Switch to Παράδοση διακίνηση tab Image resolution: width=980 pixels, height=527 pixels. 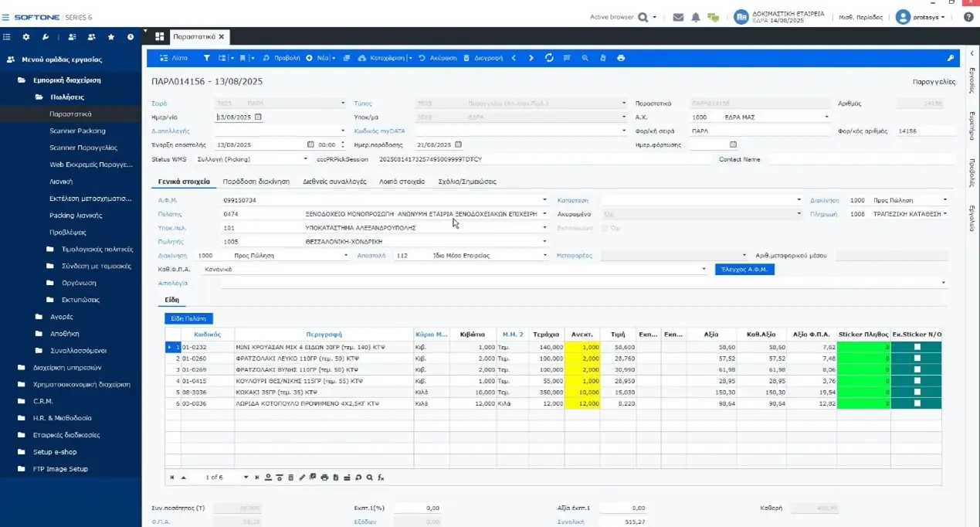[x=256, y=182]
